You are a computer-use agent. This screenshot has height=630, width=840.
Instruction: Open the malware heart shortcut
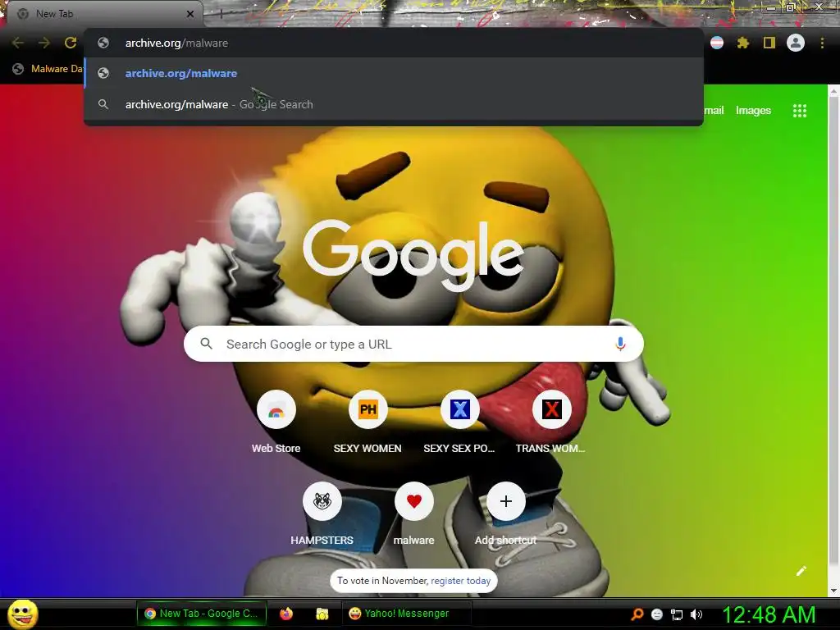coord(413,514)
